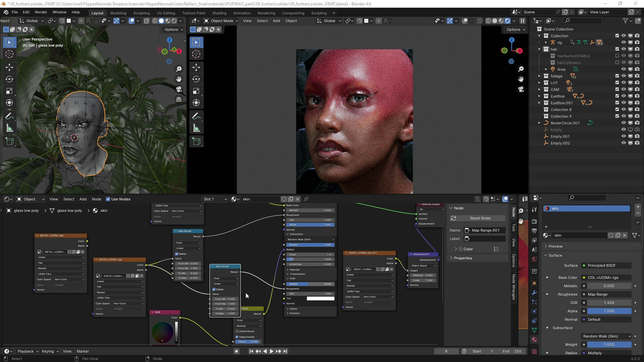Viewport: 644px width, 362px height.
Task: Toggle Clamp checkbox on selected Map Range node
Action: click(x=214, y=289)
